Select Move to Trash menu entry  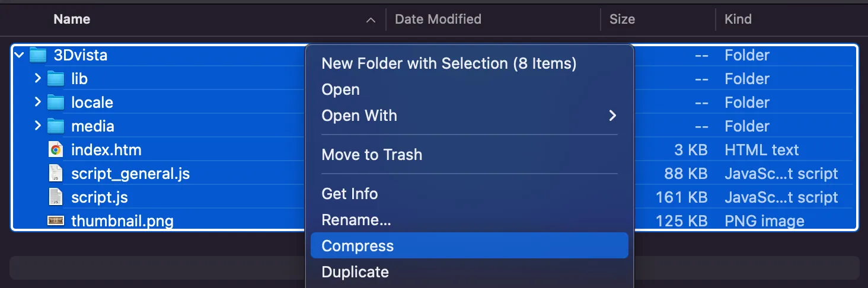[x=372, y=155]
